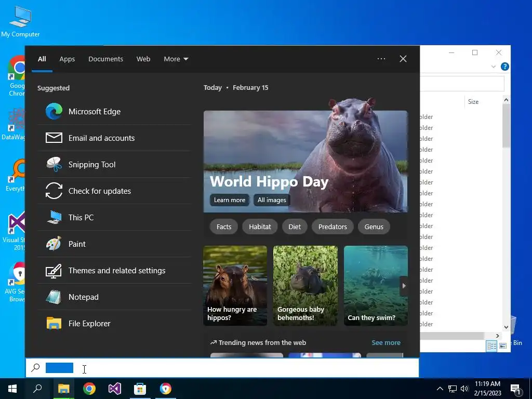The image size is (532, 399).
Task: Open the notification center icon
Action: click(515, 390)
